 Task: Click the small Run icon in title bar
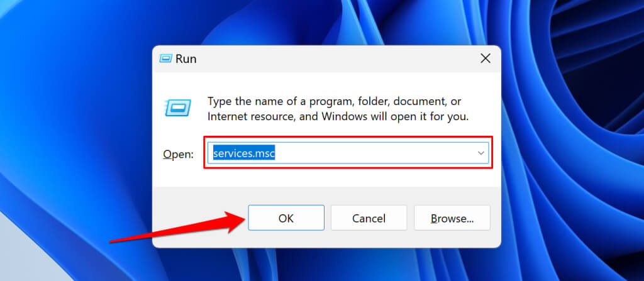pos(166,58)
